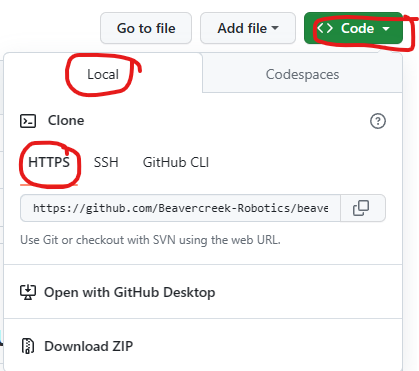Select the HTTPS clone option
The image size is (419, 371).
pyautogui.click(x=49, y=163)
